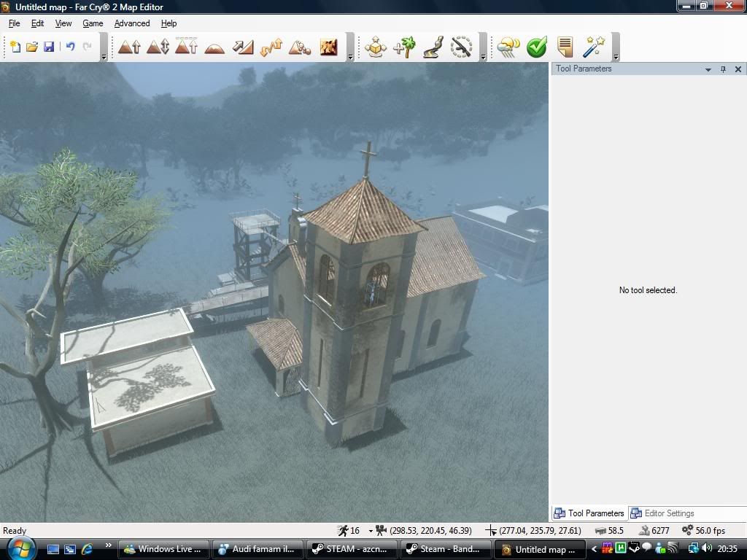This screenshot has height=560, width=747.
Task: Open the Tool Parameters panel dropdown arrow
Action: coord(708,69)
